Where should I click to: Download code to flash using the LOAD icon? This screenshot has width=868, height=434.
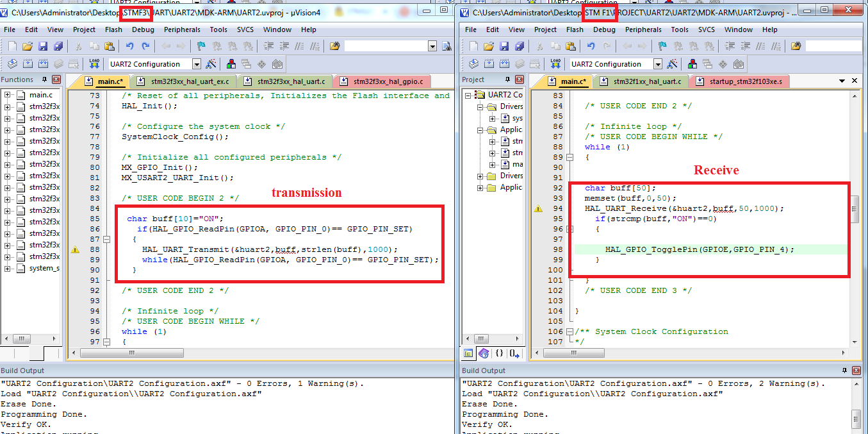coord(94,63)
